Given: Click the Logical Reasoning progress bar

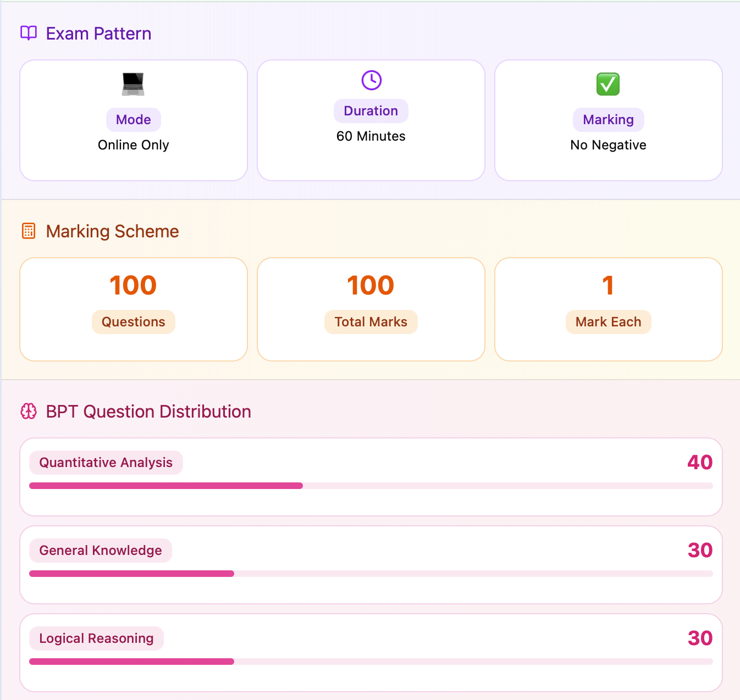Looking at the screenshot, I should coord(371,662).
